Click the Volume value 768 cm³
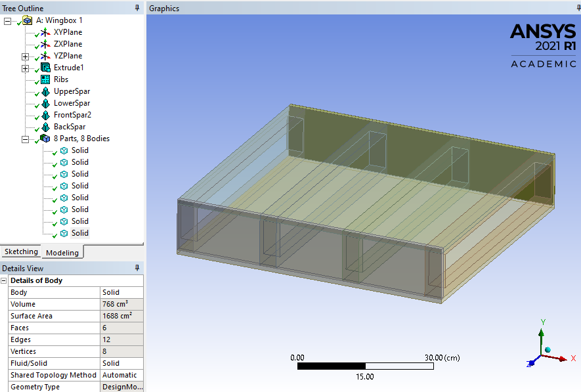 (121, 304)
